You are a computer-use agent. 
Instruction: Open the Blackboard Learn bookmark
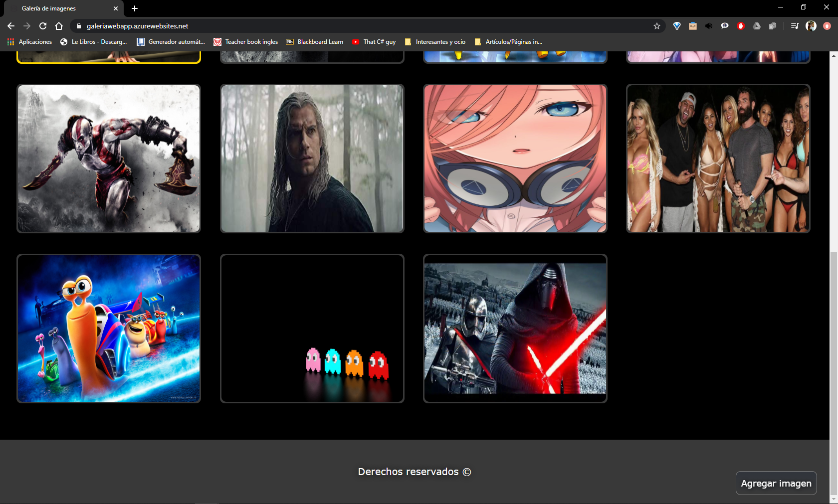pos(315,42)
